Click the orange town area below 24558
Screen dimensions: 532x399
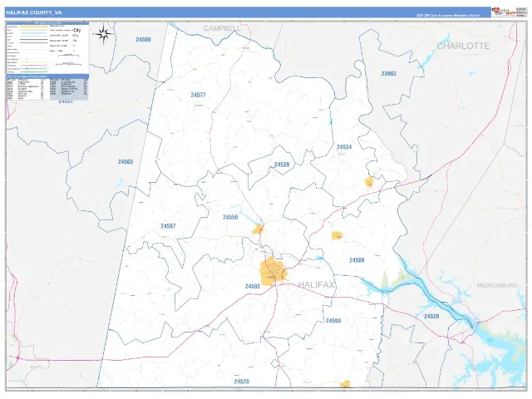click(x=259, y=229)
